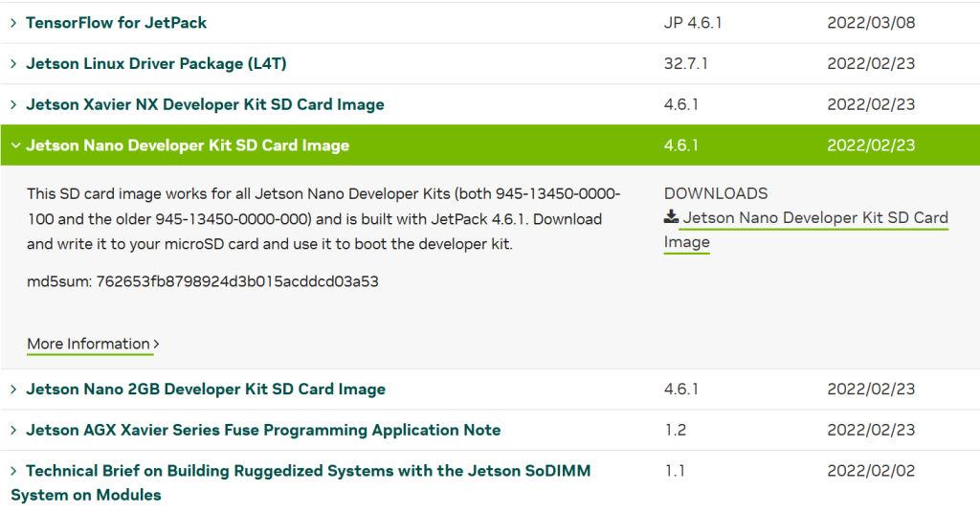Open the More Information link
The height and width of the screenshot is (513, 980).
[x=88, y=344]
